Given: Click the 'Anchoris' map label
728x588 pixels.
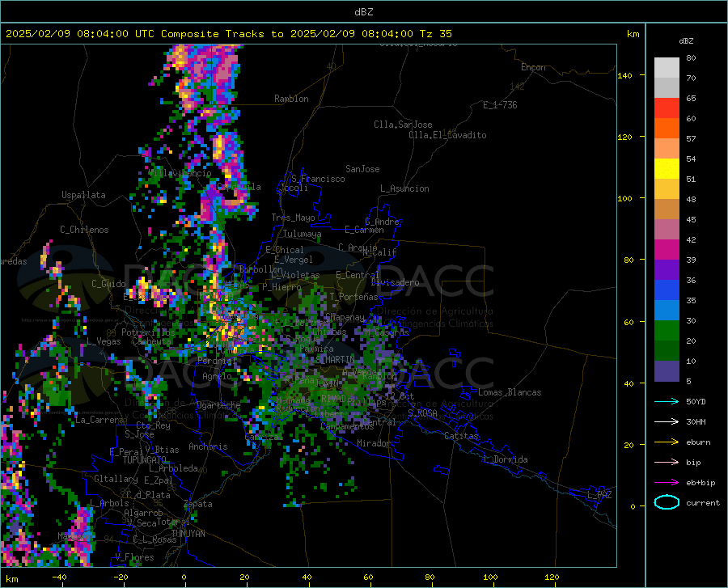Looking at the screenshot, I should tap(208, 446).
